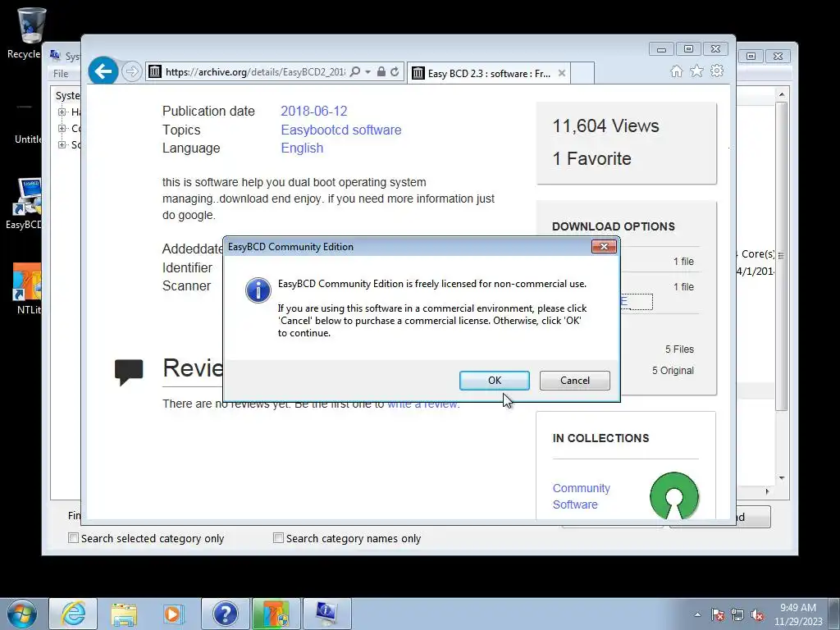Switch to NTLite taskbar icon
Viewport: 840px width, 630px height.
click(276, 614)
